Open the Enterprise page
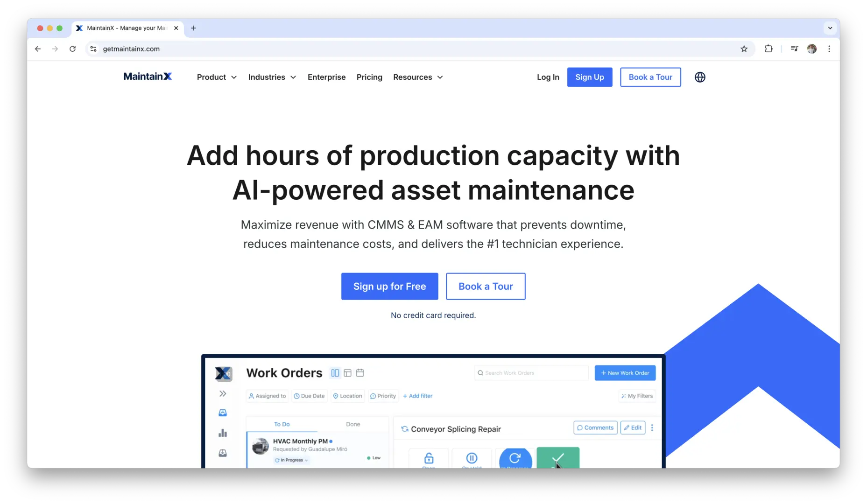Image resolution: width=867 pixels, height=504 pixels. point(326,77)
